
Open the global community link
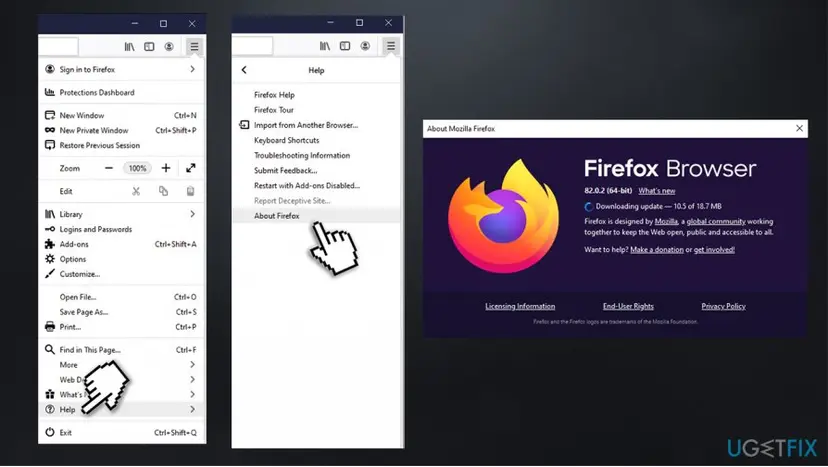click(x=716, y=222)
